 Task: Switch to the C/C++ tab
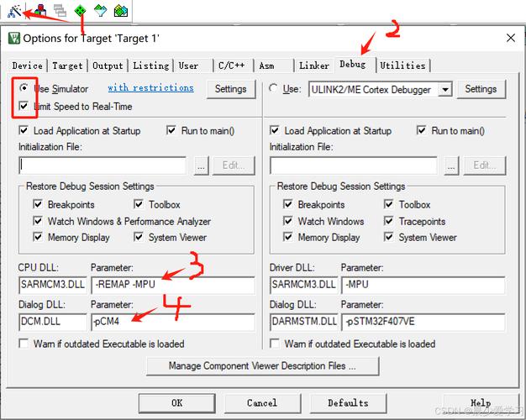click(x=232, y=66)
